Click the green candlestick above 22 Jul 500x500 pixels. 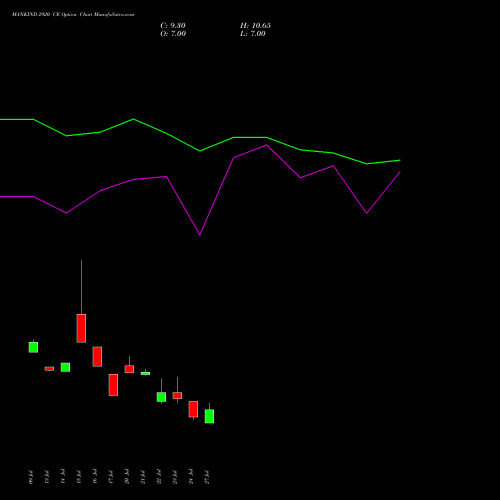point(161,397)
